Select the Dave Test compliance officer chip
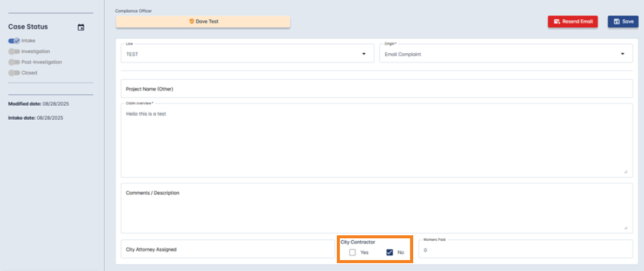 click(x=203, y=22)
